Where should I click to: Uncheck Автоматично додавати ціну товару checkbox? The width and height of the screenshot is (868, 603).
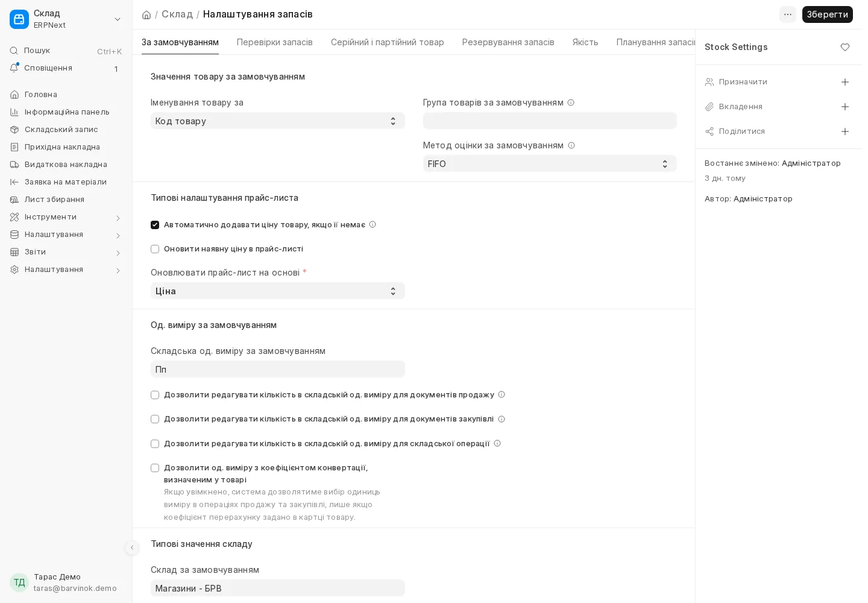155,225
